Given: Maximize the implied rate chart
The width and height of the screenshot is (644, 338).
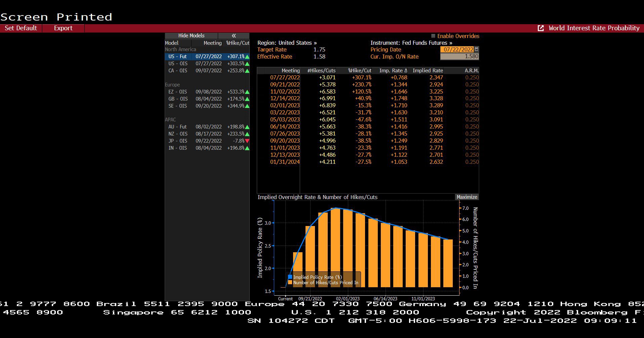Looking at the screenshot, I should pyautogui.click(x=467, y=197).
